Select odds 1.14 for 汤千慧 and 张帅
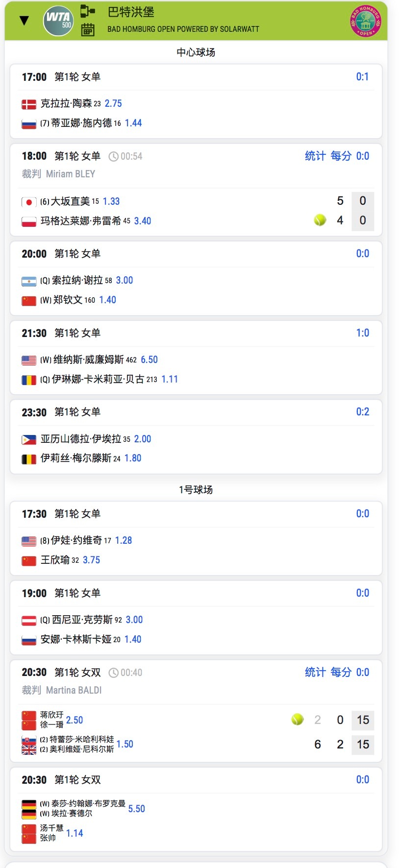 coord(75,833)
